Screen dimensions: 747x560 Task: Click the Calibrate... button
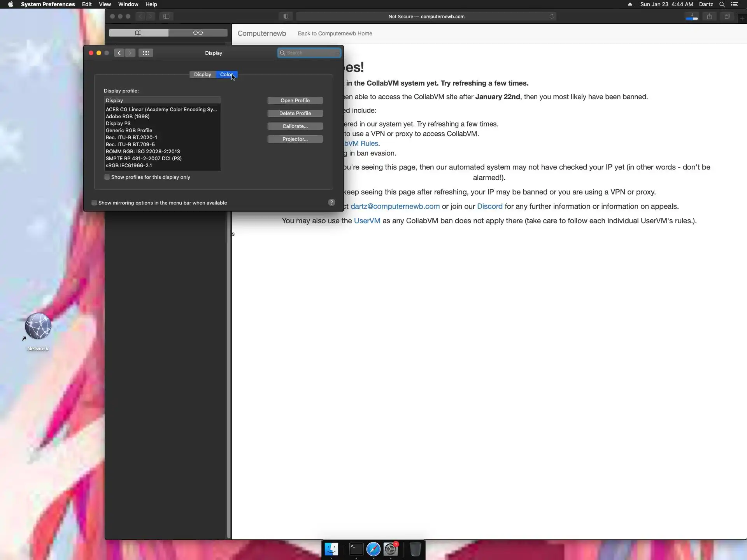[295, 126]
